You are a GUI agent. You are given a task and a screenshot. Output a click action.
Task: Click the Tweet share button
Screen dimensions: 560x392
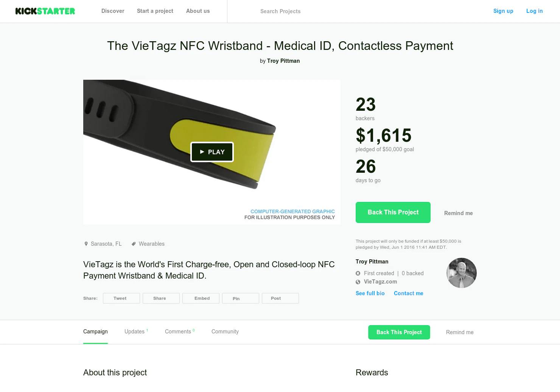click(x=121, y=298)
